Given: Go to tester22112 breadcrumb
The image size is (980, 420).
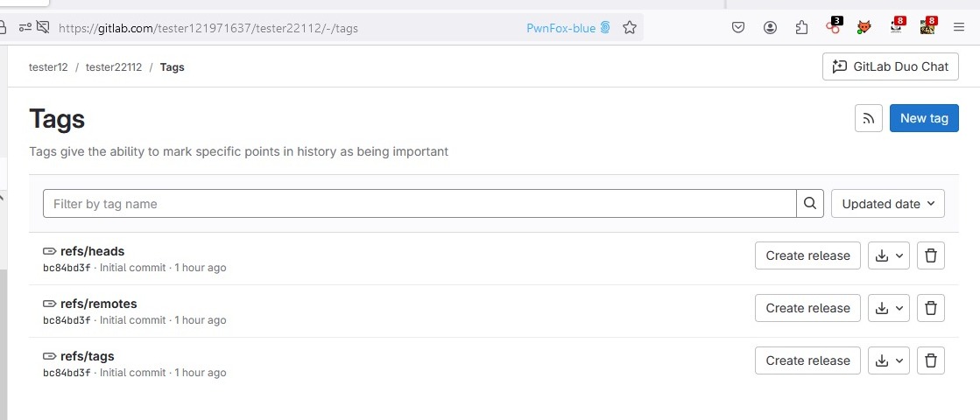Looking at the screenshot, I should click(x=114, y=67).
